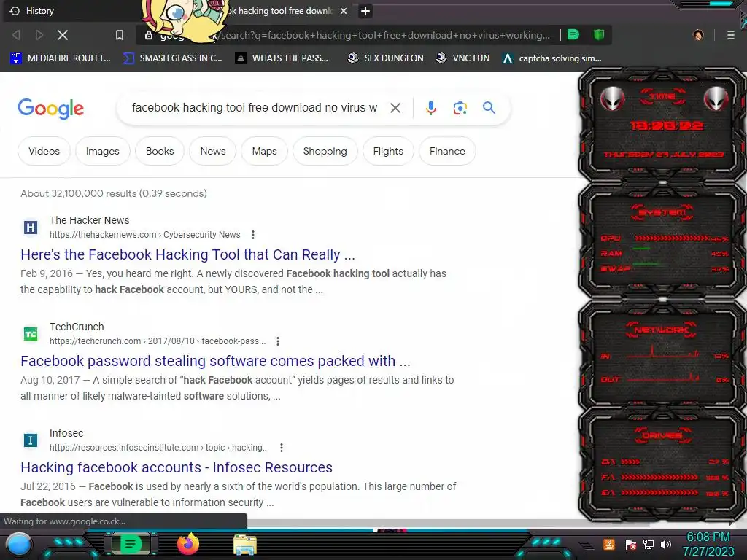Open more options for The Hacker News result
The width and height of the screenshot is (747, 560).
coord(253,235)
